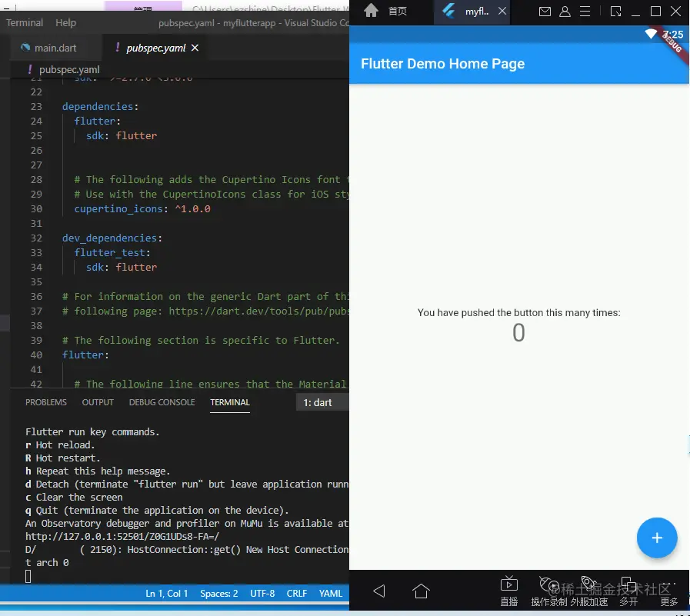Tap the emulator home outline icon
Image resolution: width=690 pixels, height=616 pixels.
[x=421, y=591]
